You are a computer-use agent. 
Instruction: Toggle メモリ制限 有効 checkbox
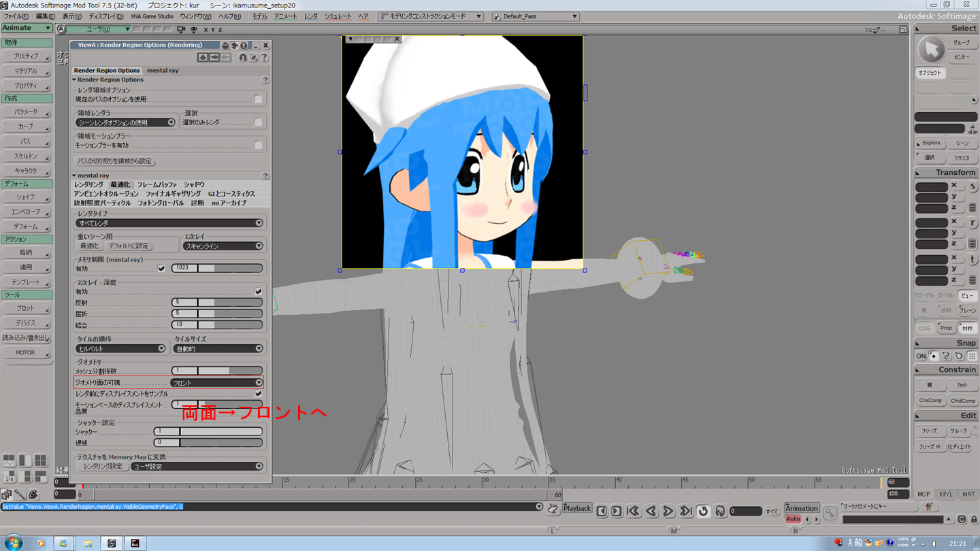point(161,269)
